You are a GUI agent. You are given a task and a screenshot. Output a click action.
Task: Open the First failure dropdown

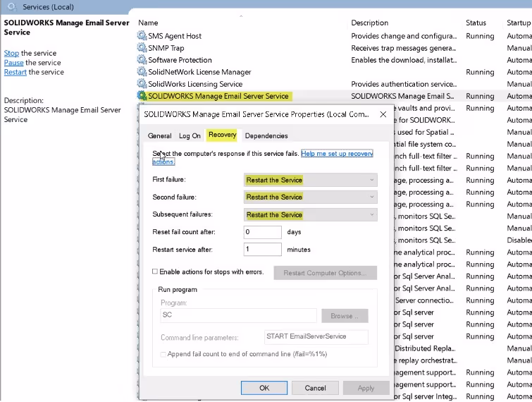(x=311, y=180)
